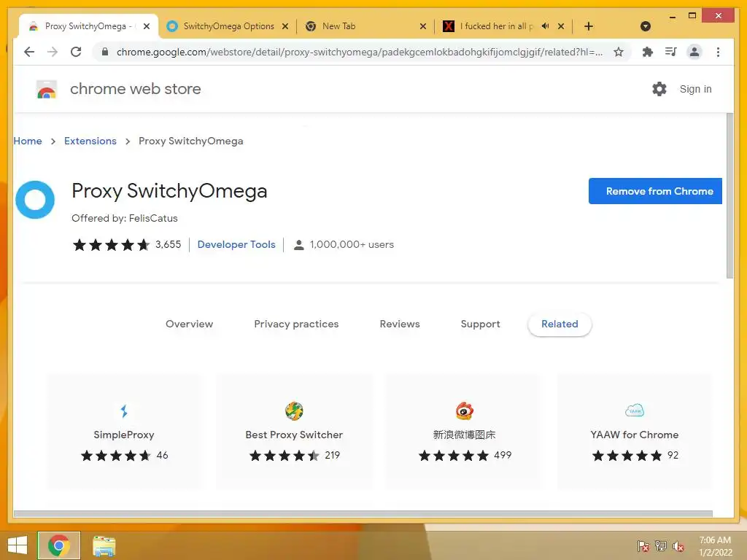Open the SimpleProxy extension title
Viewport: 747px width, 560px height.
click(x=124, y=435)
